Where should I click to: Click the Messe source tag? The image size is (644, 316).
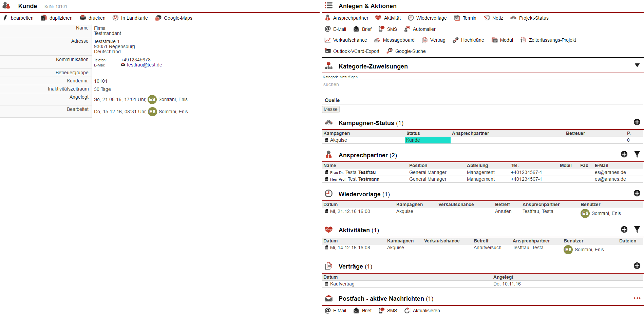330,109
